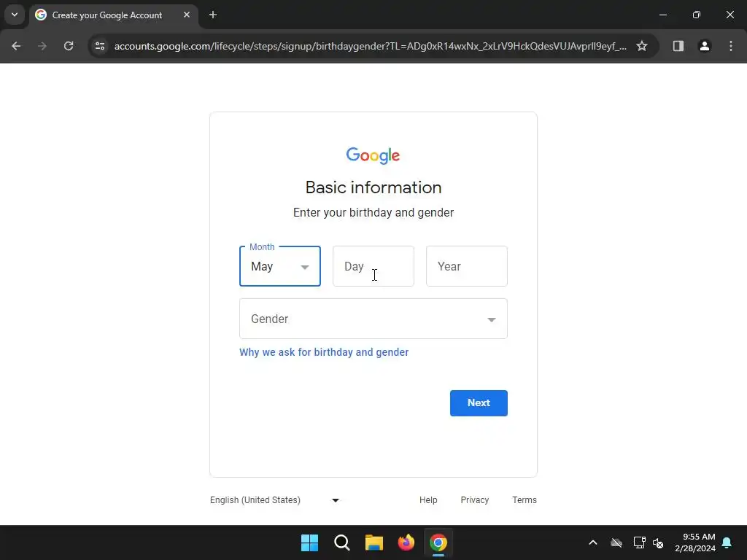Open Windows taskbar search

pyautogui.click(x=341, y=542)
